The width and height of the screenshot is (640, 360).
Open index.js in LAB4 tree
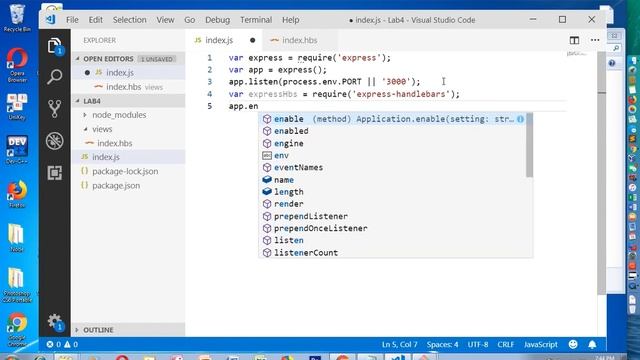pos(128,157)
